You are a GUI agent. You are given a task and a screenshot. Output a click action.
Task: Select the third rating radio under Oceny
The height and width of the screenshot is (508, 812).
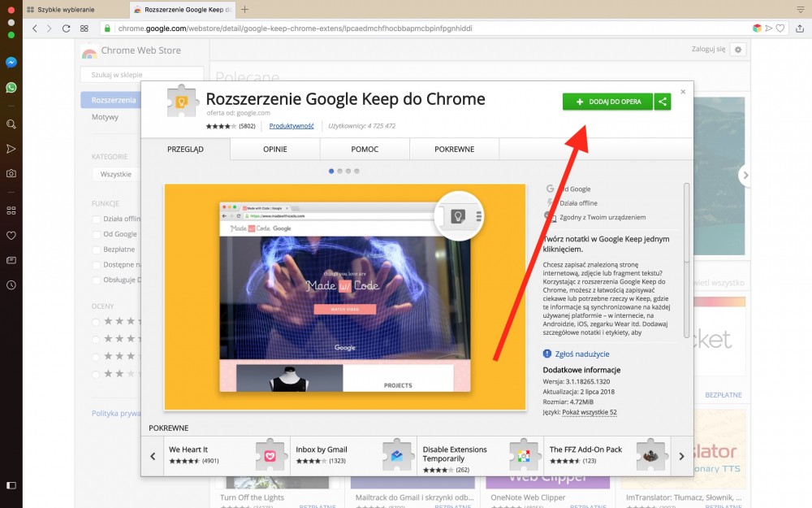pos(96,357)
